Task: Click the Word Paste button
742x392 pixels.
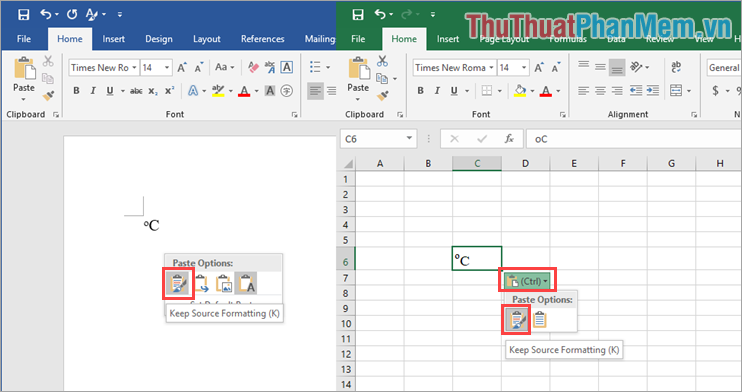Action: pyautogui.click(x=24, y=79)
